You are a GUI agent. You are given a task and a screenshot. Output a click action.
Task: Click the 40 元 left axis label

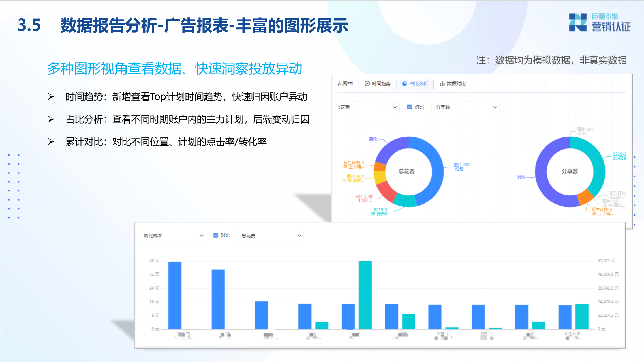[154, 260]
